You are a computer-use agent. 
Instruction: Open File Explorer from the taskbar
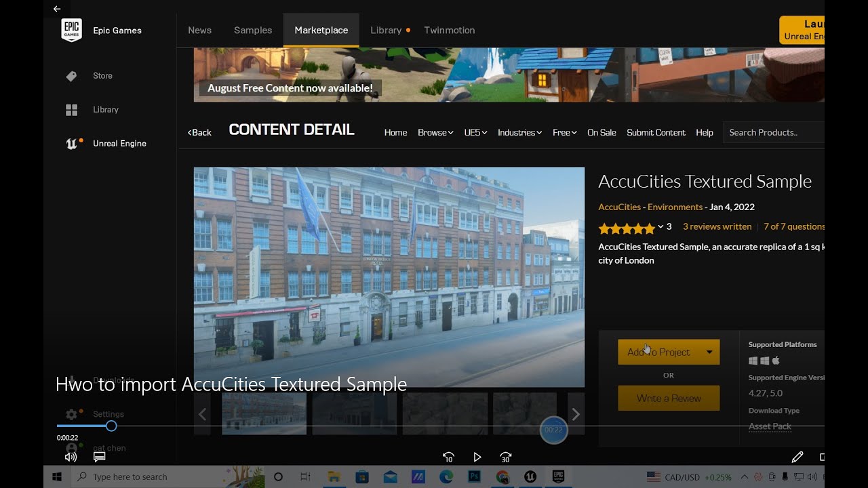tap(334, 477)
